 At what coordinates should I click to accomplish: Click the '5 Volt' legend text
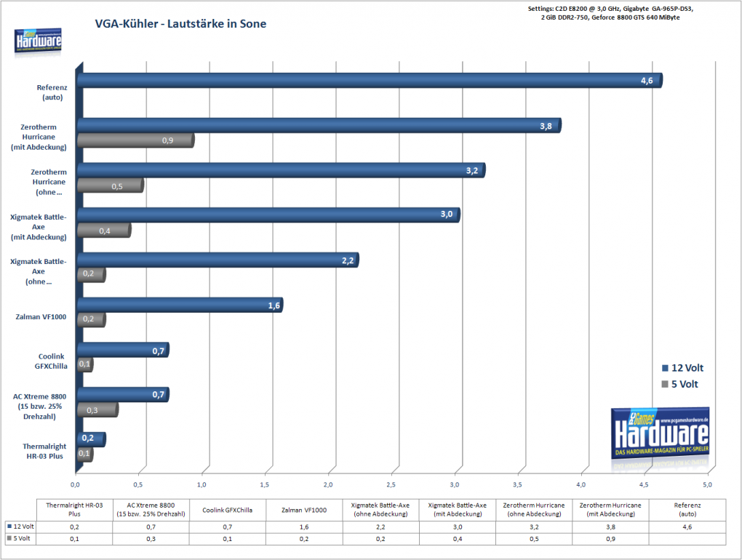(685, 384)
